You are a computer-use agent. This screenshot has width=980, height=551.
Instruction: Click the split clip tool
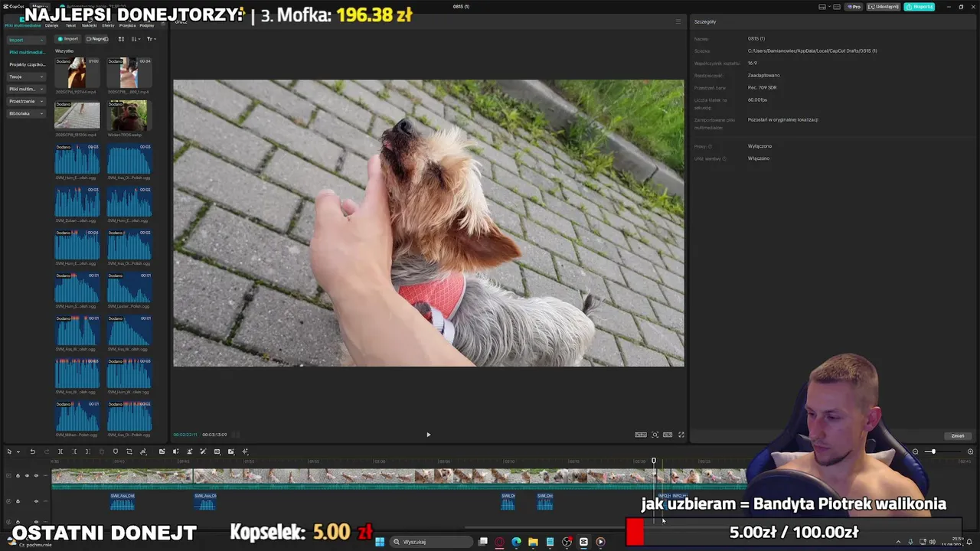60,452
